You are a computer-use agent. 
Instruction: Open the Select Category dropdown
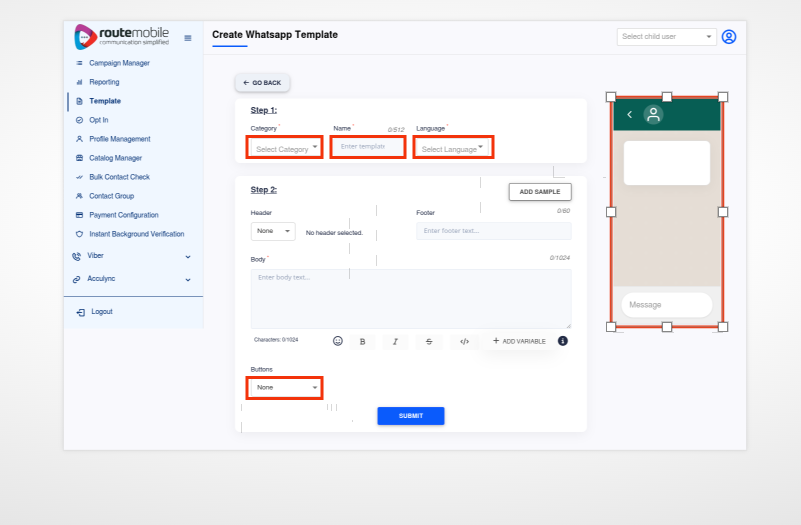click(285, 148)
